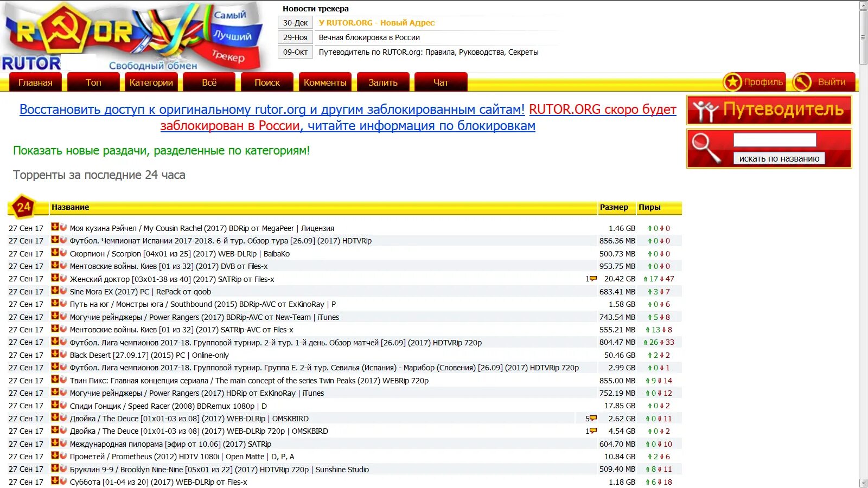Magnet link icon for Скорпион / Scorpion
The height and width of the screenshot is (488, 868).
pos(63,253)
